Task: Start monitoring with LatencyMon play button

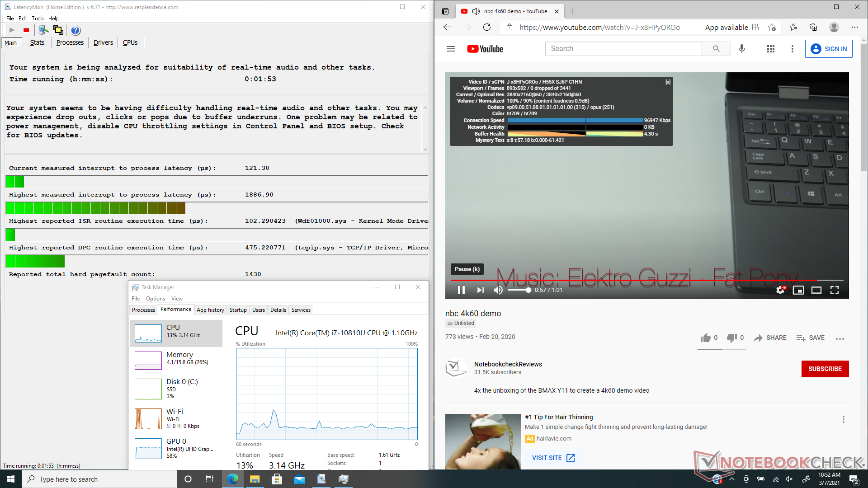Action: (x=12, y=30)
